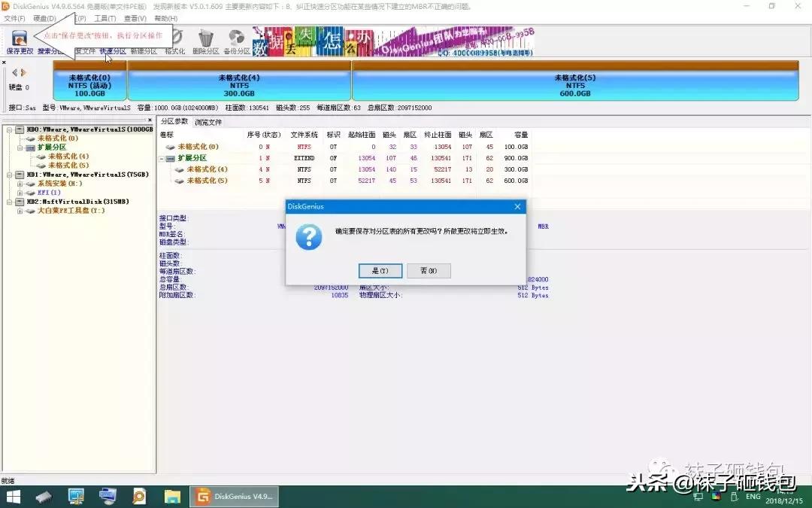The width and height of the screenshot is (812, 508).
Task: Click 否(N) to cancel the changes
Action: click(x=428, y=270)
